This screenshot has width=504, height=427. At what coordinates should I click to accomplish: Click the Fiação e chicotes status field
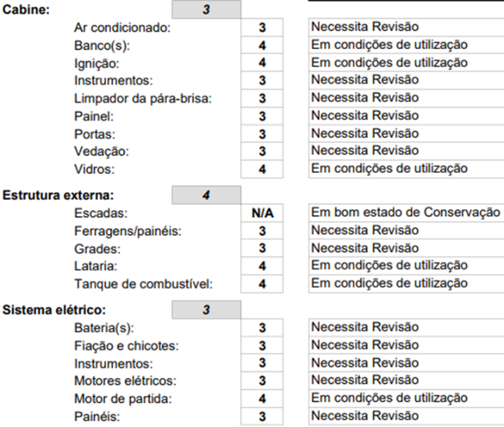point(406,345)
